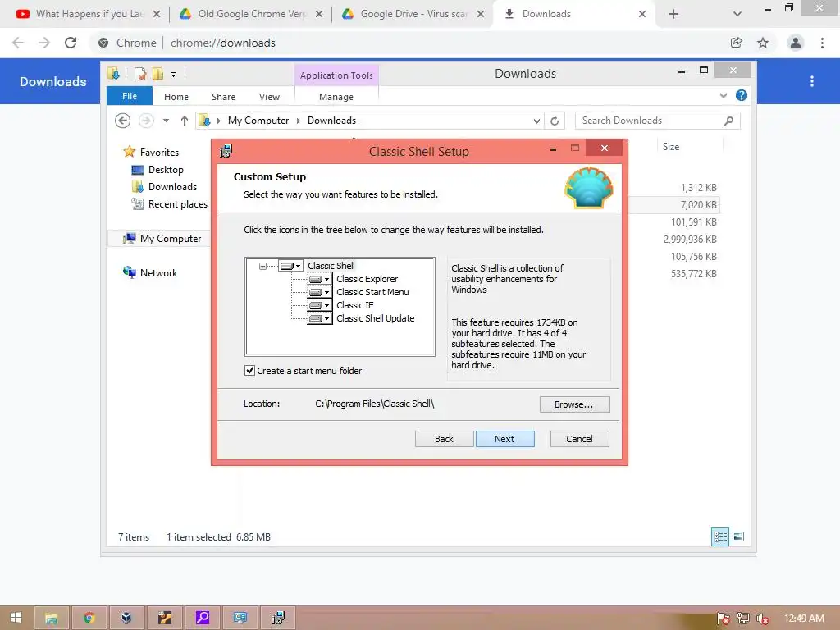This screenshot has width=840, height=630.
Task: Open the address bar history dropdown
Action: click(x=536, y=121)
